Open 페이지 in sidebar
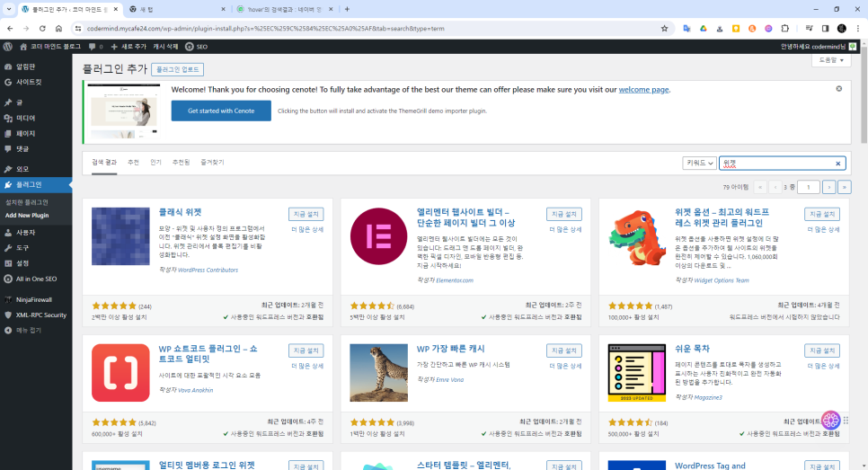Viewport: 868px width, 470px height. [25, 133]
